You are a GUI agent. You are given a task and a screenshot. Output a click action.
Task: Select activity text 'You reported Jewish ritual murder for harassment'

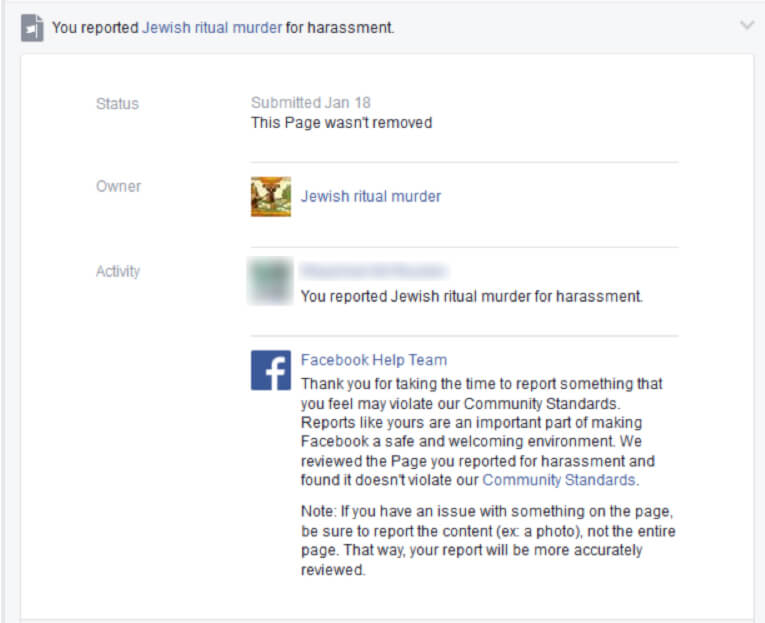point(471,296)
